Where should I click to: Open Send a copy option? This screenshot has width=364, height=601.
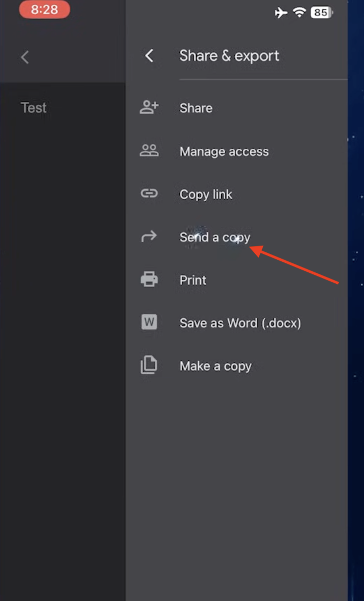click(x=215, y=237)
